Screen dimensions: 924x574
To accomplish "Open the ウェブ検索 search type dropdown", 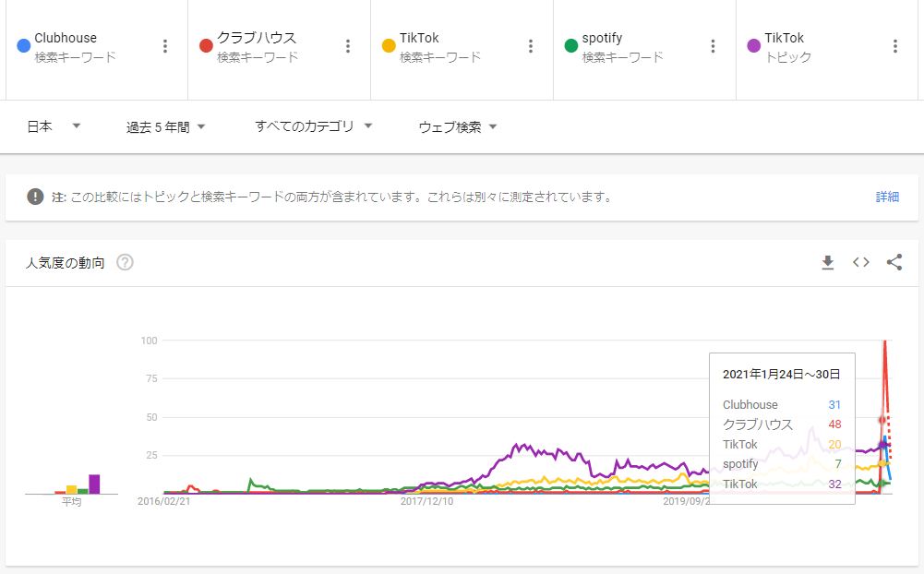I will [458, 126].
